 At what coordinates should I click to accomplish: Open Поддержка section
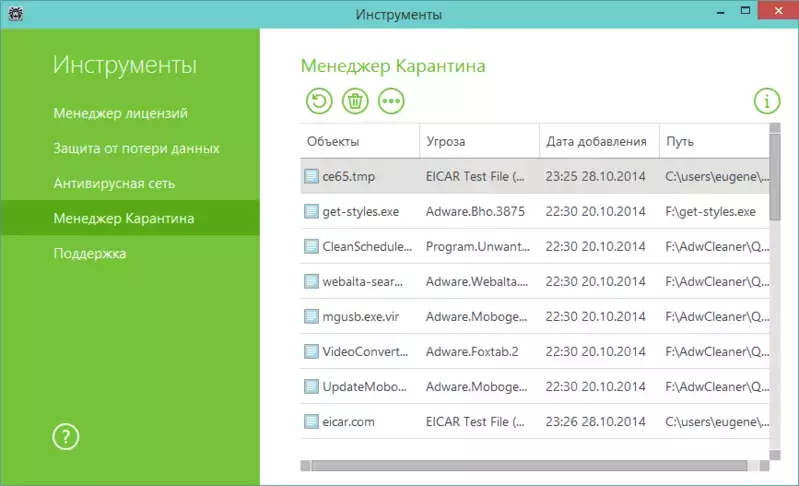click(x=89, y=253)
